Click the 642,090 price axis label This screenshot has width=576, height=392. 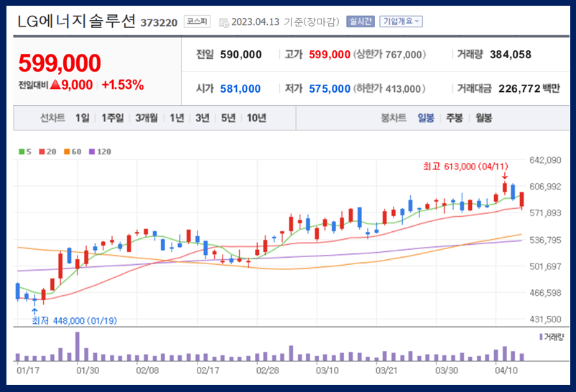(x=545, y=160)
